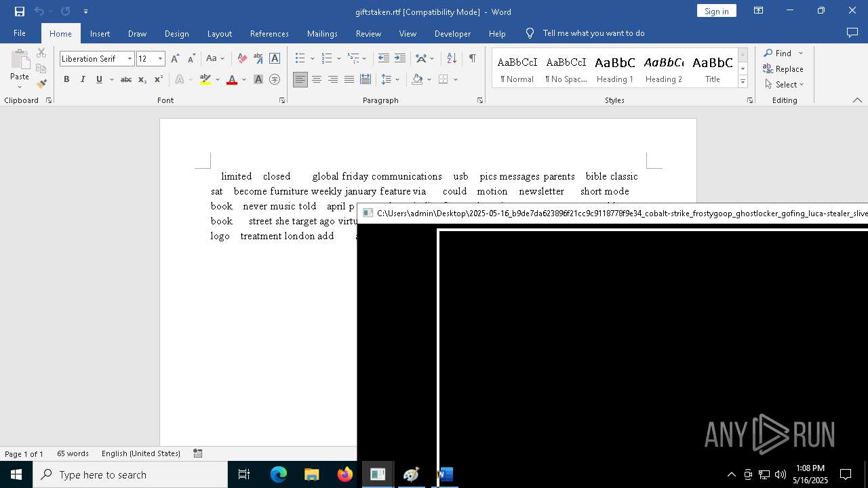
Task: Click Enclose Characters icon
Action: (x=275, y=79)
